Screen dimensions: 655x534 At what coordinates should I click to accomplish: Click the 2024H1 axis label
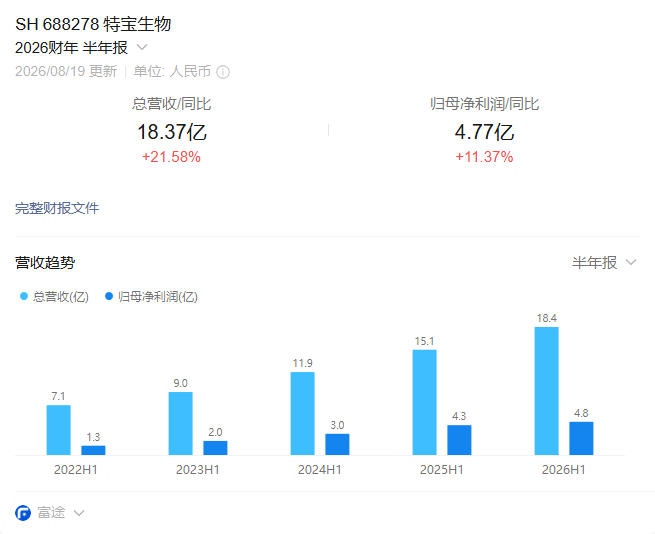320,470
